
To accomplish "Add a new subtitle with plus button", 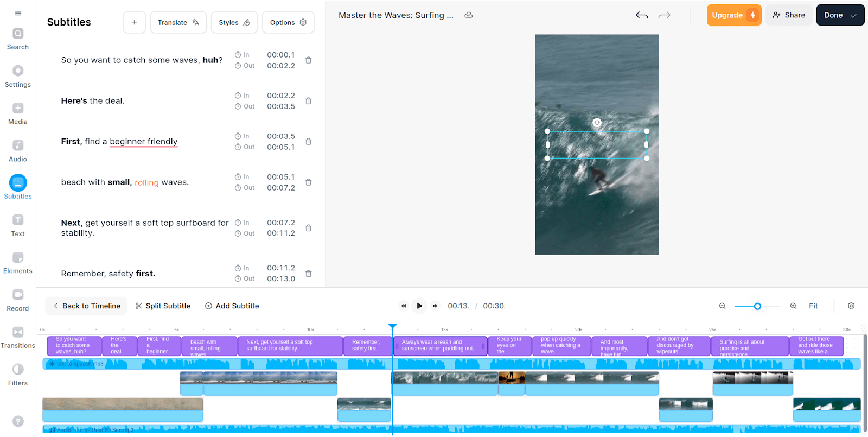I will [134, 22].
